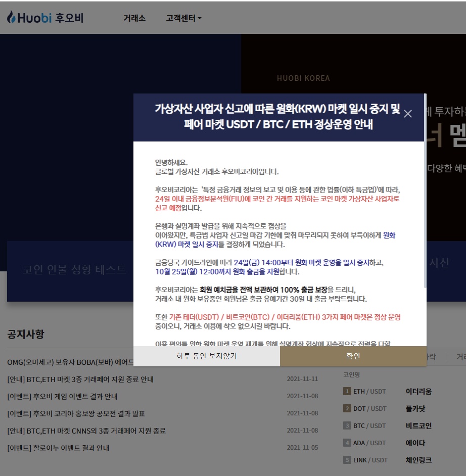This screenshot has width=466, height=476.
Task: Click the date 2021-11-05
Action: coord(302,448)
